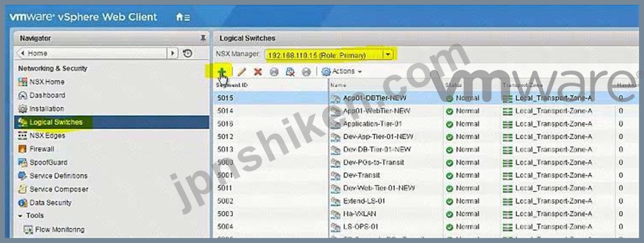Click Local_Transport-Zone-A in Ha-VXLAN row
Image resolution: width=644 pixels, height=243 pixels.
click(553, 214)
